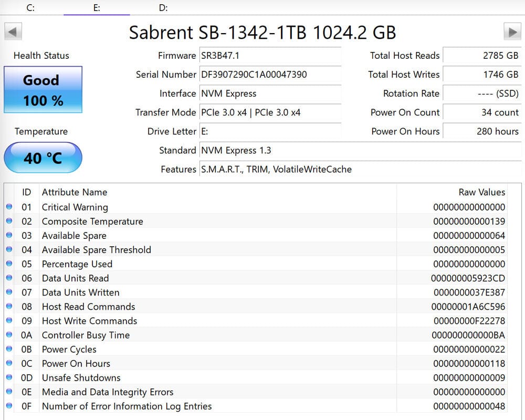The width and height of the screenshot is (525, 420).
Task: Click status dot for Host Write Commands
Action: (x=9, y=321)
